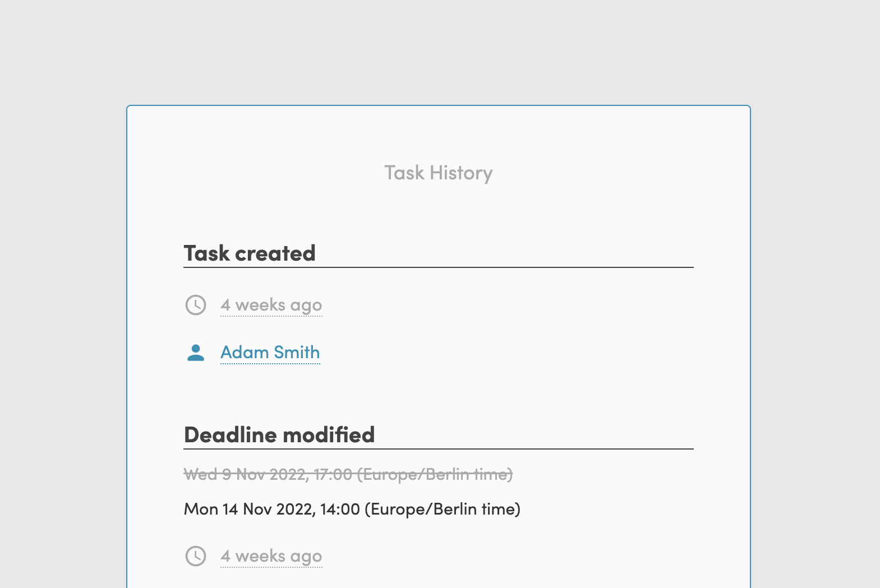Open Adam Smith's profile link

270,353
